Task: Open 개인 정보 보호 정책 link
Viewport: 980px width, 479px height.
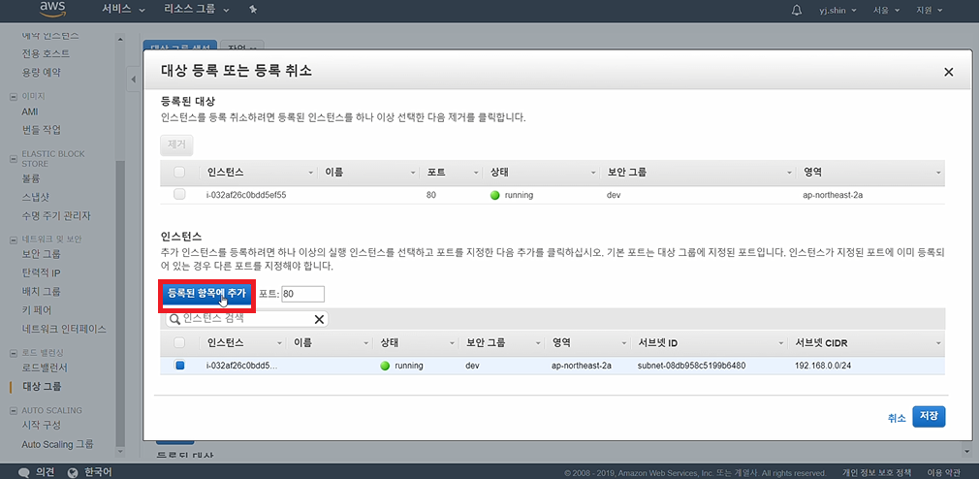Action: pyautogui.click(x=876, y=473)
